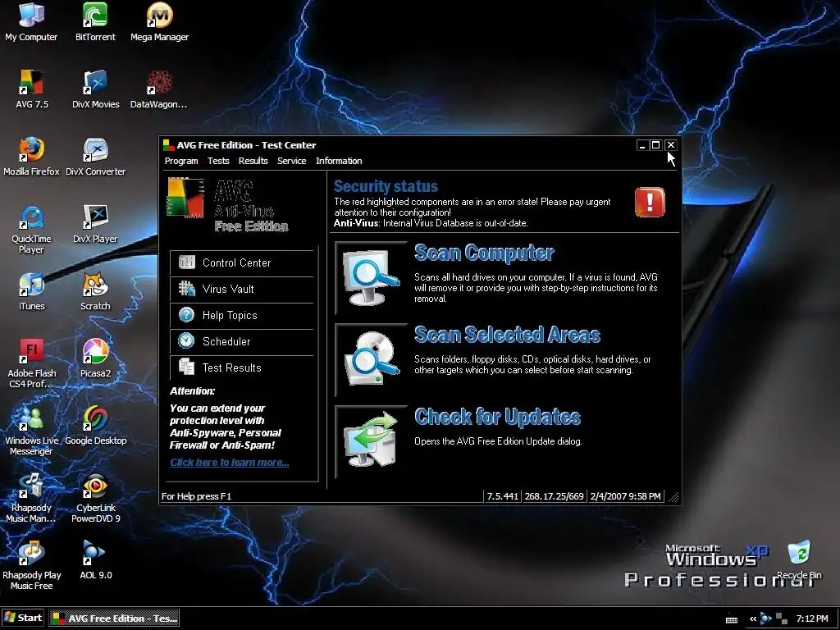Click the Scan Selected Areas disc icon
The width and height of the screenshot is (840, 630).
click(x=372, y=359)
